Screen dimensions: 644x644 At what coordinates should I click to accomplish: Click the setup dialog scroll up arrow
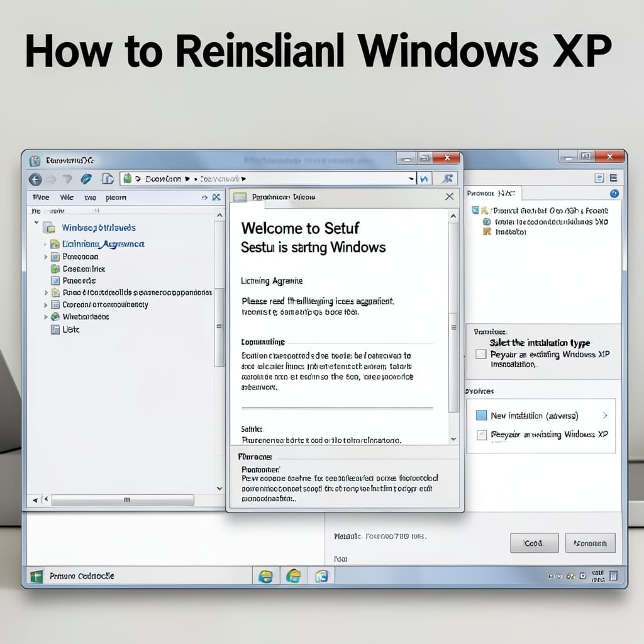pyautogui.click(x=453, y=216)
